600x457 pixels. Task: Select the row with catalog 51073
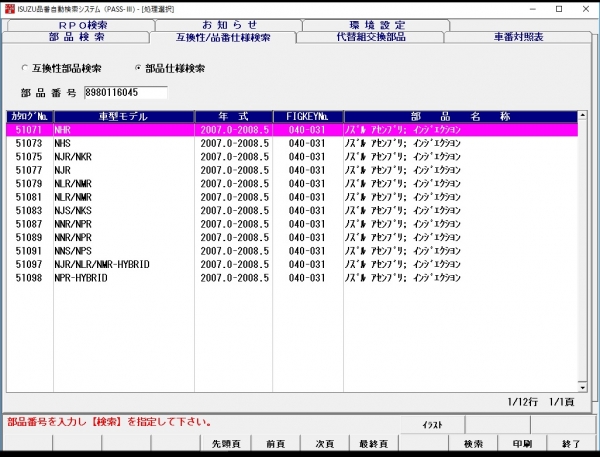click(x=292, y=143)
